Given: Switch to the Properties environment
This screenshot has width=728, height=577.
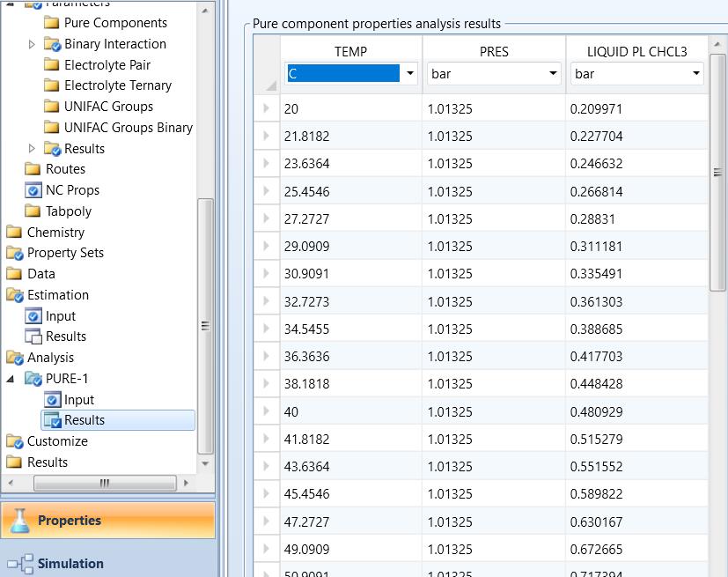Looking at the screenshot, I should [x=69, y=521].
